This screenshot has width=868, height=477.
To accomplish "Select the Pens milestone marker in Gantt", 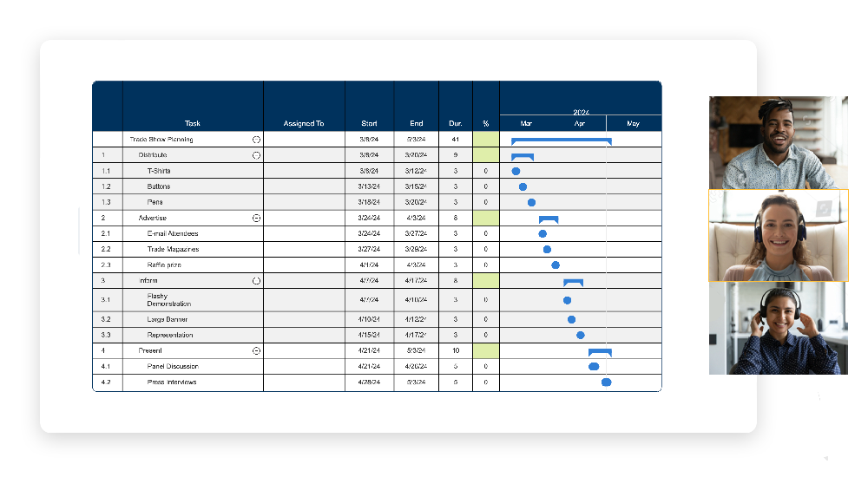I will [531, 203].
